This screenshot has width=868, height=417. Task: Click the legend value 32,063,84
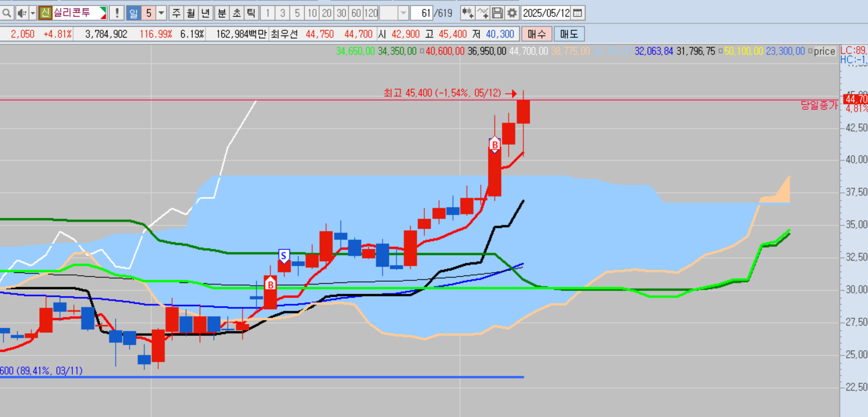pyautogui.click(x=654, y=51)
